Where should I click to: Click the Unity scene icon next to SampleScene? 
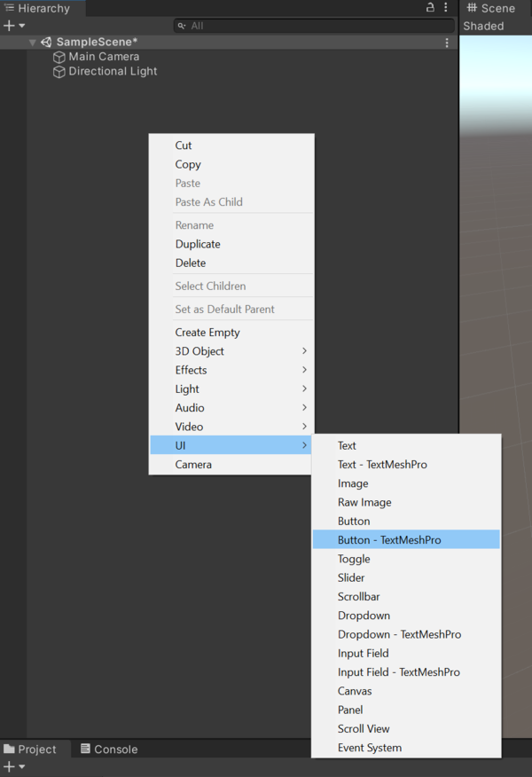(x=46, y=42)
